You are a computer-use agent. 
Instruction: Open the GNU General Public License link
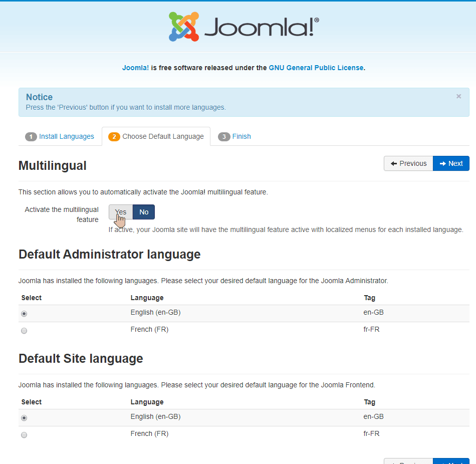[x=316, y=68]
